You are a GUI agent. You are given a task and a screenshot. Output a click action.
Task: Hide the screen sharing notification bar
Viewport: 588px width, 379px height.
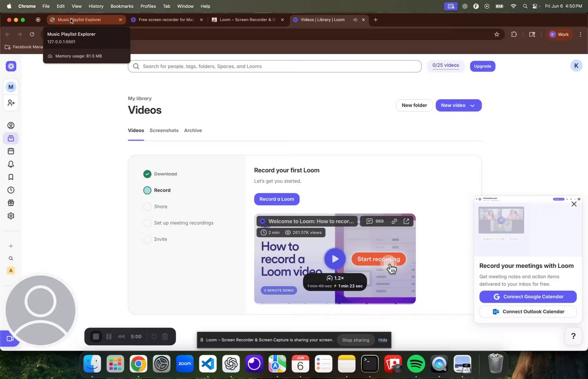tap(383, 340)
